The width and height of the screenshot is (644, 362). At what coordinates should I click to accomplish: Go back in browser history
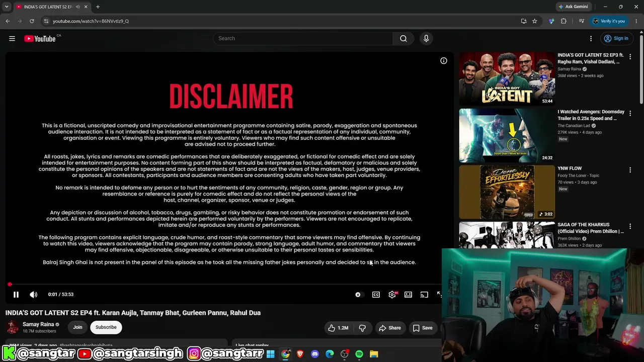8,21
